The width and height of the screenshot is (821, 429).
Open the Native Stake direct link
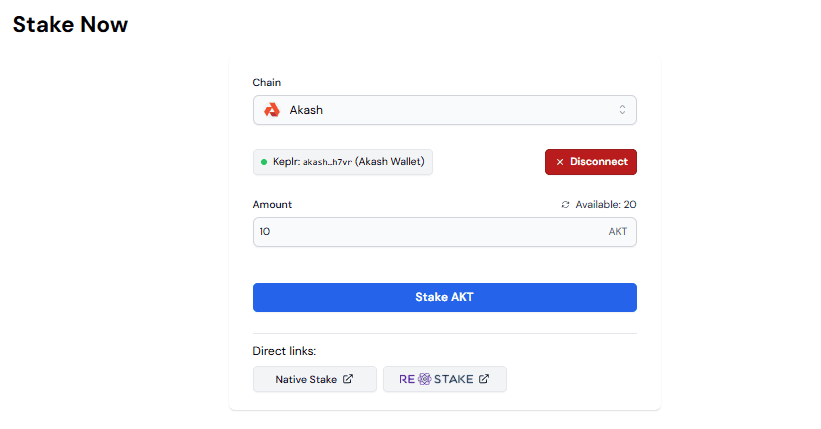[314, 380]
